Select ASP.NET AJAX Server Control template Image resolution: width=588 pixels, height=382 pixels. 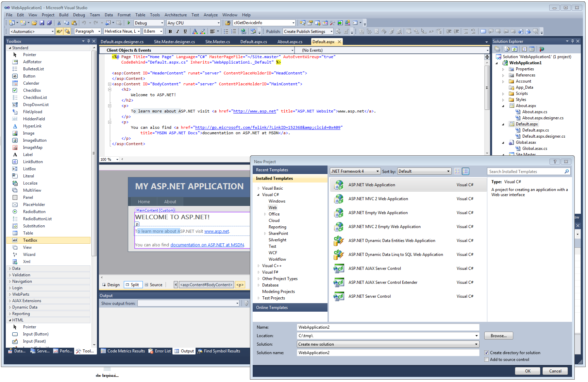coord(408,268)
